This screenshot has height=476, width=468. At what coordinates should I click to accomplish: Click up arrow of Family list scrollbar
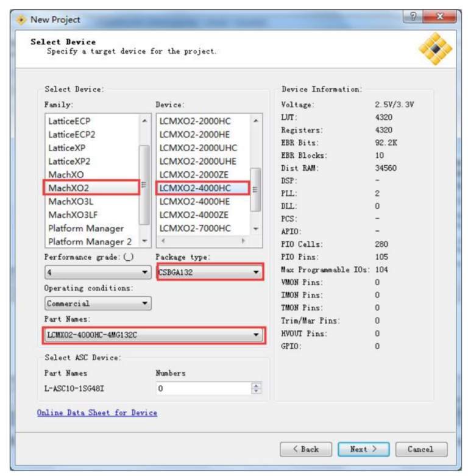pyautogui.click(x=144, y=121)
